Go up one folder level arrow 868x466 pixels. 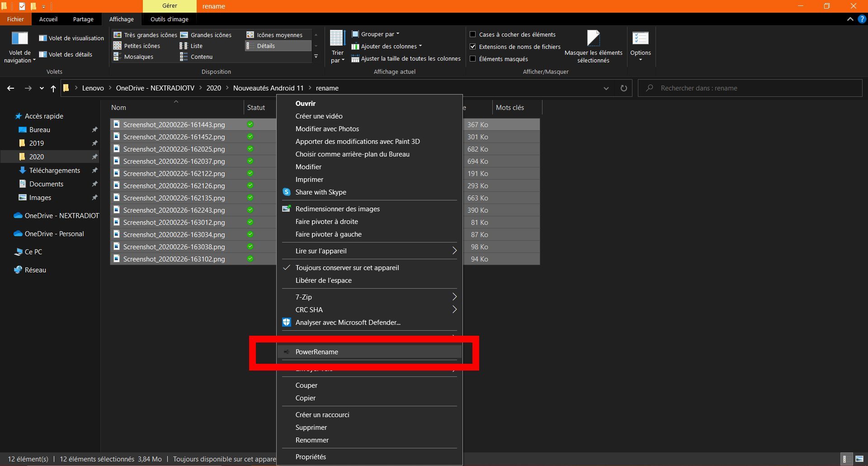[53, 88]
